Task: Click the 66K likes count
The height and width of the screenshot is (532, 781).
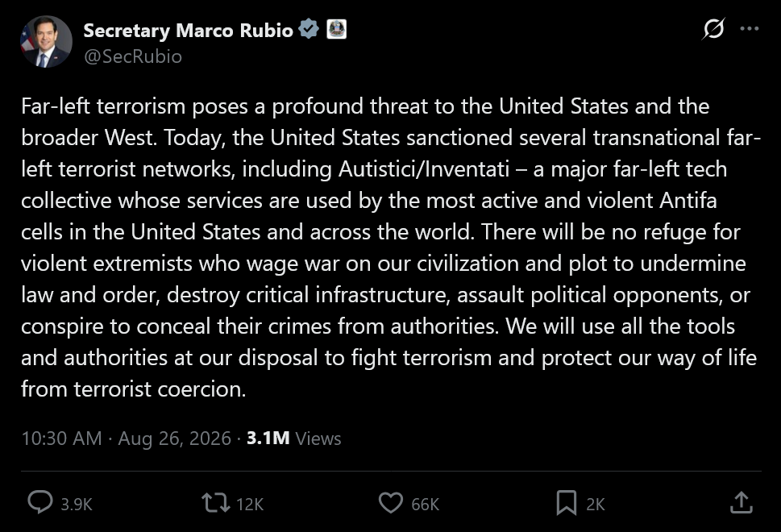Action: 426,504
